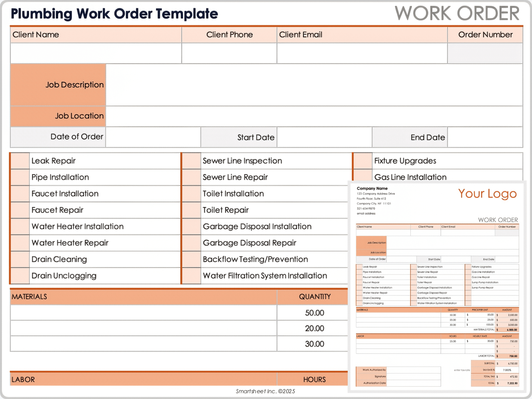
Task: Select the Drain Unclogging checkbox
Action: pos(20,276)
